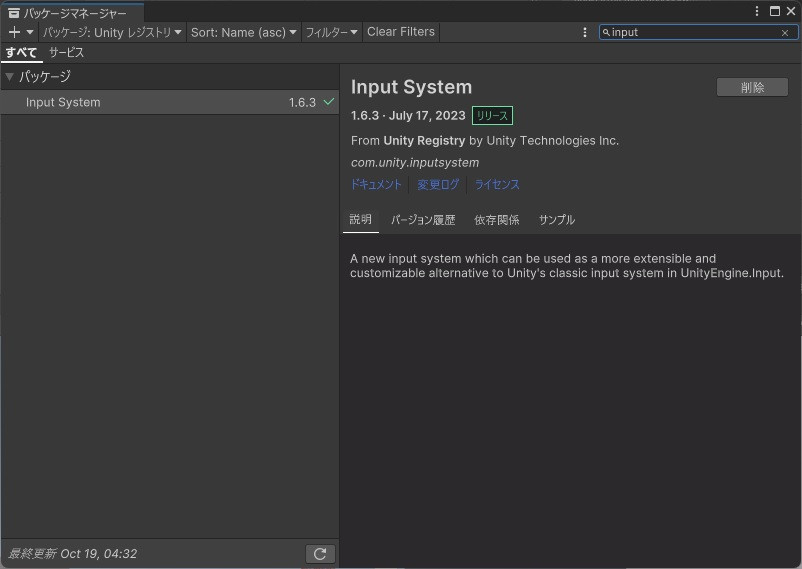Click the Input System title heading

(x=411, y=87)
